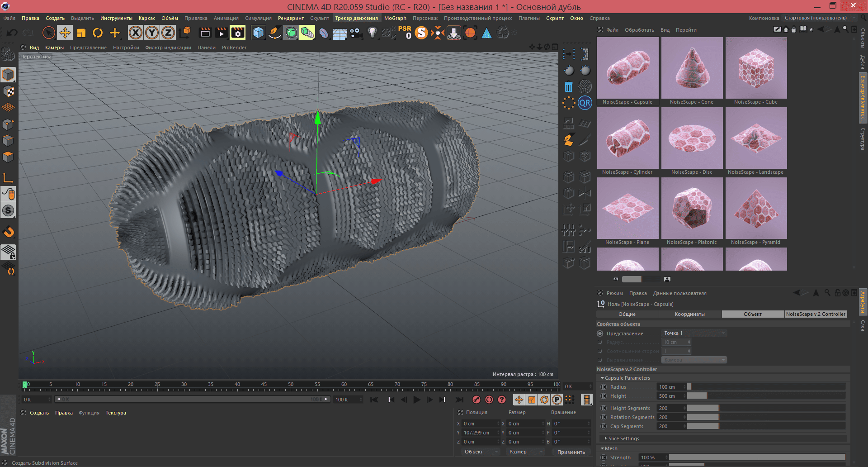Screen dimensions: 868x467
Task: Click the record keyframe red button
Action: 476,400
